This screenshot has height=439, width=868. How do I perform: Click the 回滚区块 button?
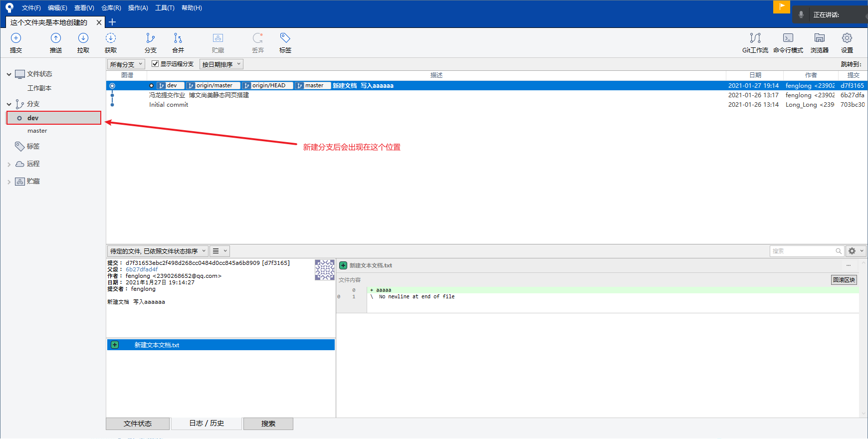coord(844,280)
